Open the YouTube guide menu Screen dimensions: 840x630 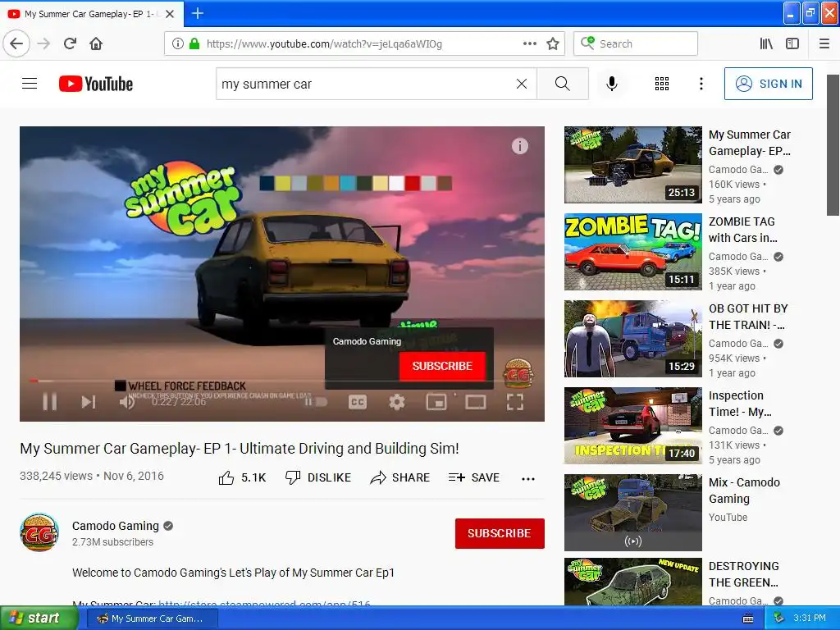30,84
